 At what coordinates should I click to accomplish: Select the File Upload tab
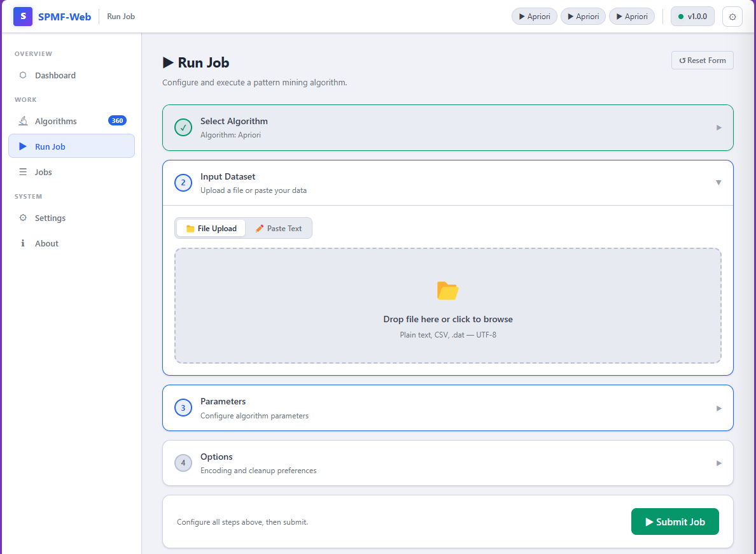(x=211, y=229)
